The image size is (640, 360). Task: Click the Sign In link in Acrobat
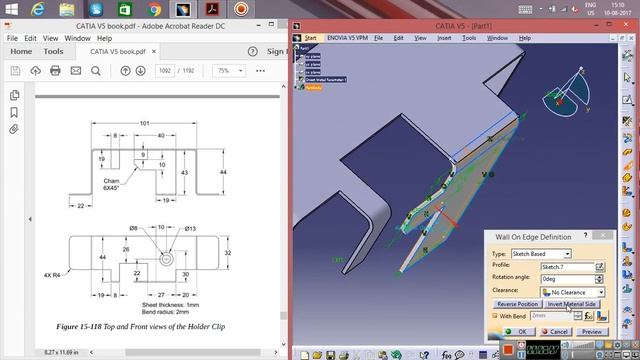277,51
